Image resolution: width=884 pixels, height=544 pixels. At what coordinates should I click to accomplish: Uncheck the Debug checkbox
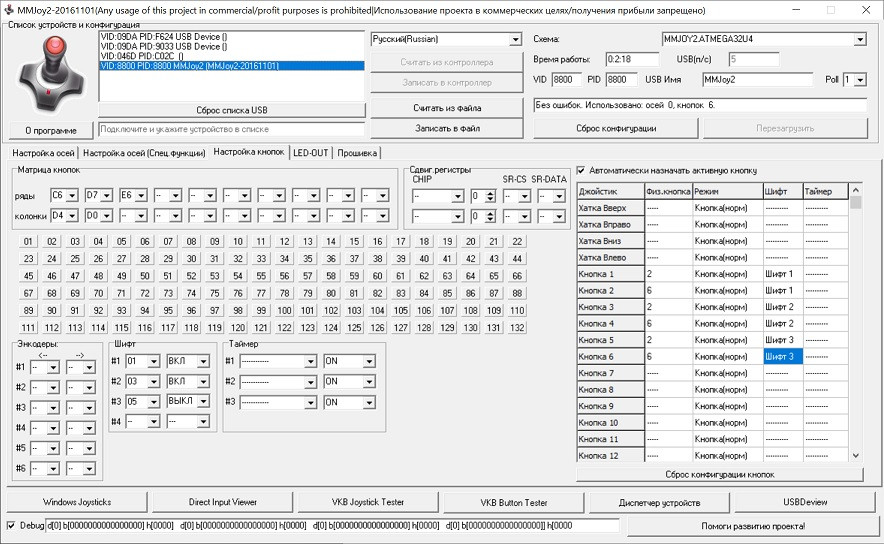point(11,525)
